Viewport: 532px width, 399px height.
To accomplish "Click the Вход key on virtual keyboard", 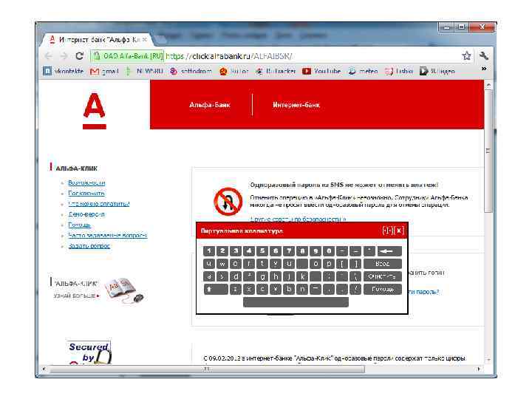I will (x=383, y=264).
